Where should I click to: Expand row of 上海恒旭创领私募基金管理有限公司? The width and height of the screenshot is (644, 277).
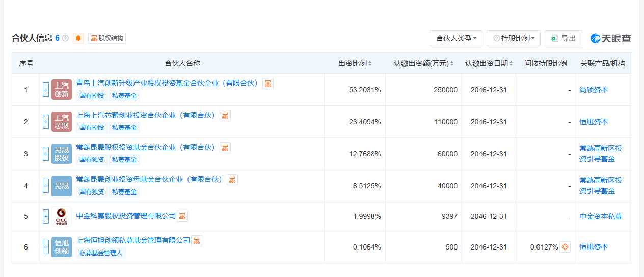tap(46, 247)
